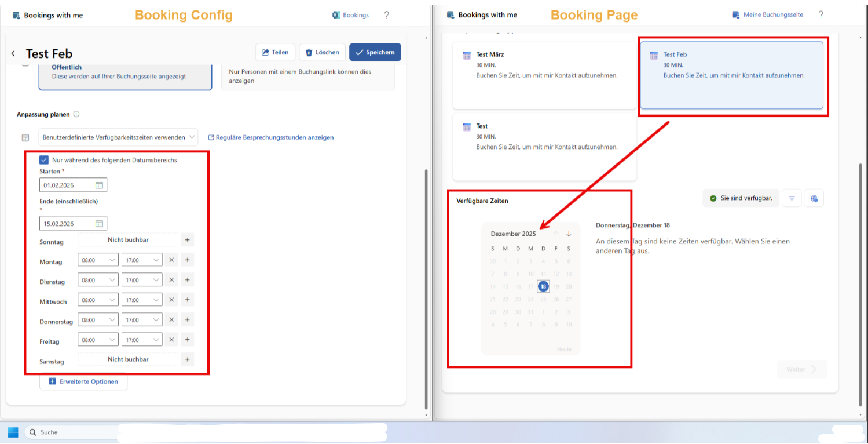868x444 pixels.
Task: Click the Starten date field 01.02.2026
Action: 73,185
